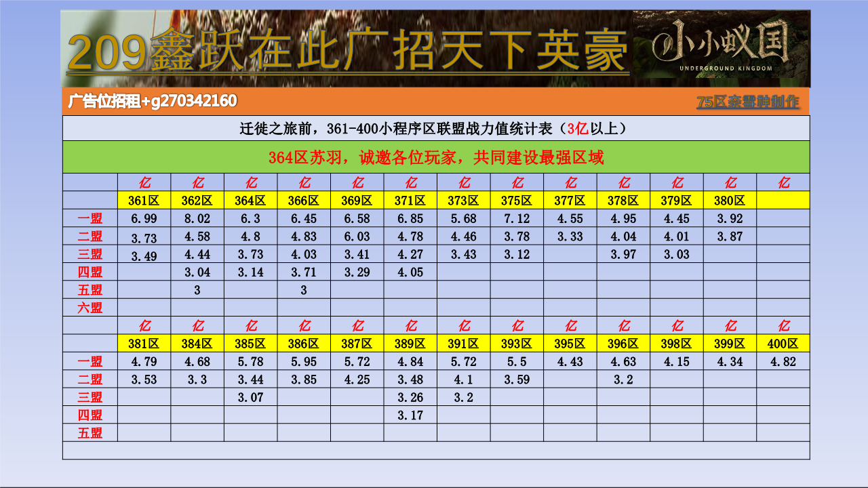Click the 6.58 cell under 369区
This screenshot has width=868, height=488.
(x=357, y=219)
